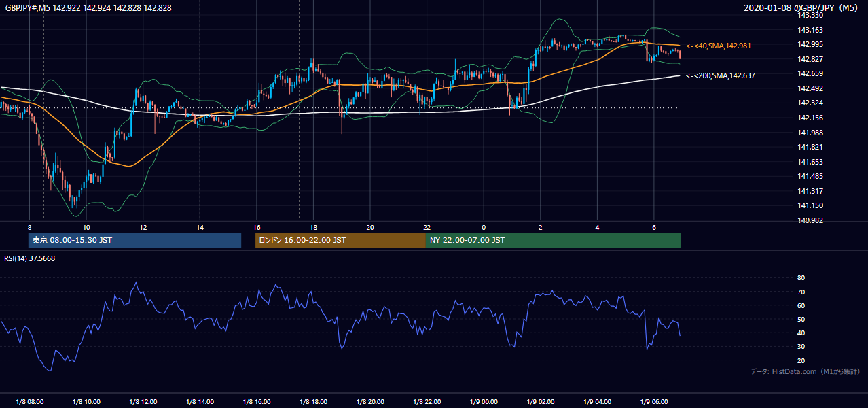Click the 140.982 price axis label
Image resolution: width=868 pixels, height=408 pixels.
pos(810,220)
